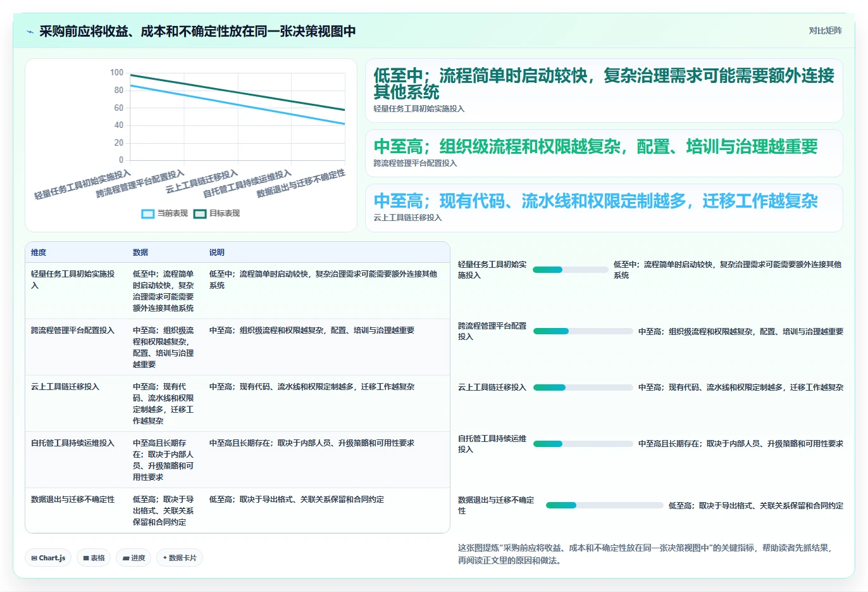Image resolution: width=868 pixels, height=592 pixels.
Task: Click the 数据 cell of the 自托管工具持续运维投入 row
Action: coord(164,460)
